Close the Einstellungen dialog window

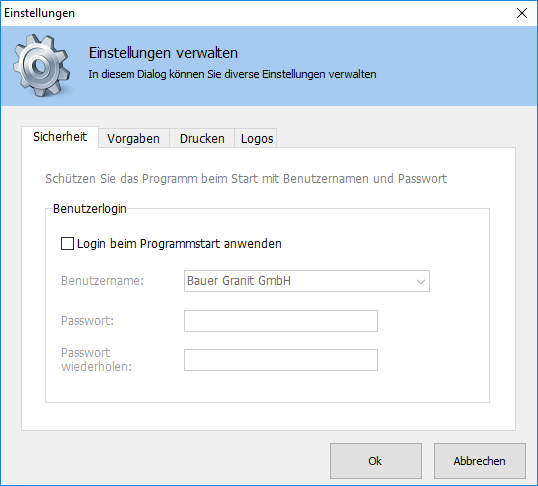[x=522, y=13]
